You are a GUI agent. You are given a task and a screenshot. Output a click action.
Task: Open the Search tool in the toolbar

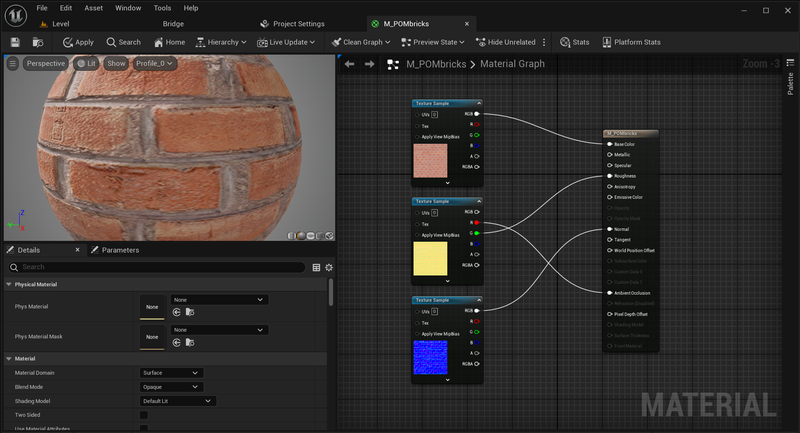point(123,42)
